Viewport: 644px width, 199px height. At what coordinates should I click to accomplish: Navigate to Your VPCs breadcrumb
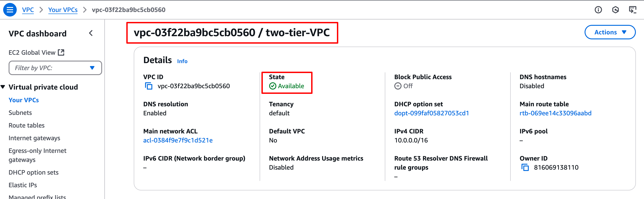(63, 10)
